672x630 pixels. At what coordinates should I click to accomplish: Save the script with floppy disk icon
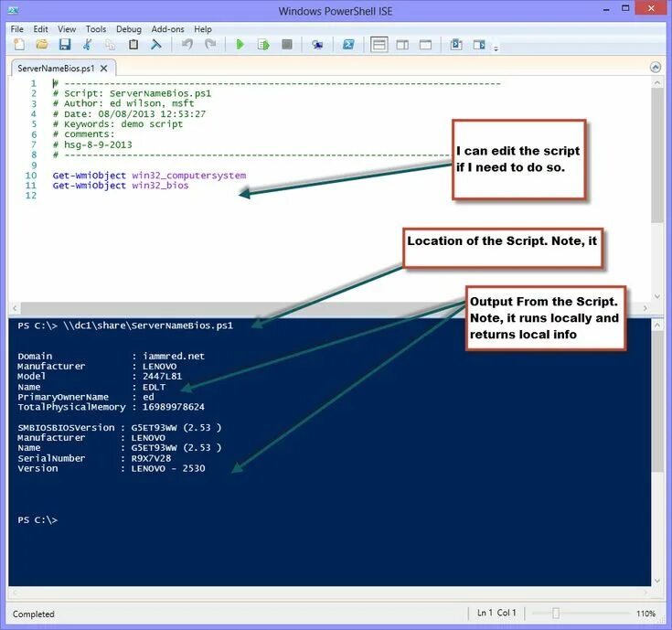pos(65,45)
